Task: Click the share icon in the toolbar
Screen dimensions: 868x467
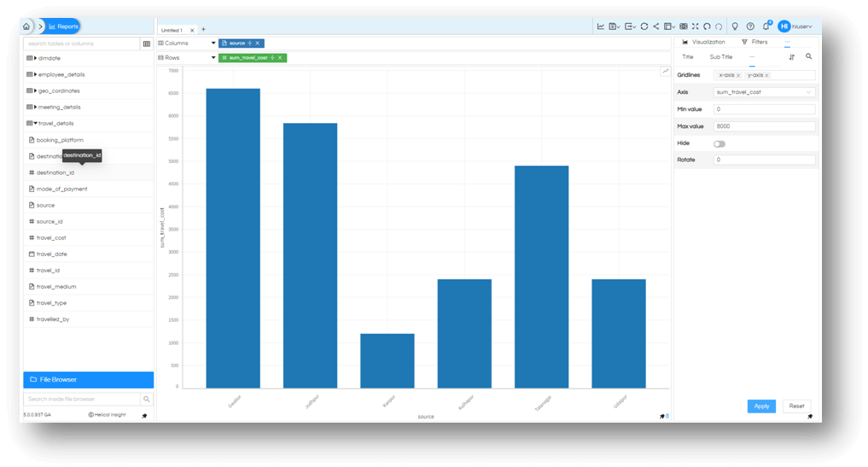Action: (656, 26)
